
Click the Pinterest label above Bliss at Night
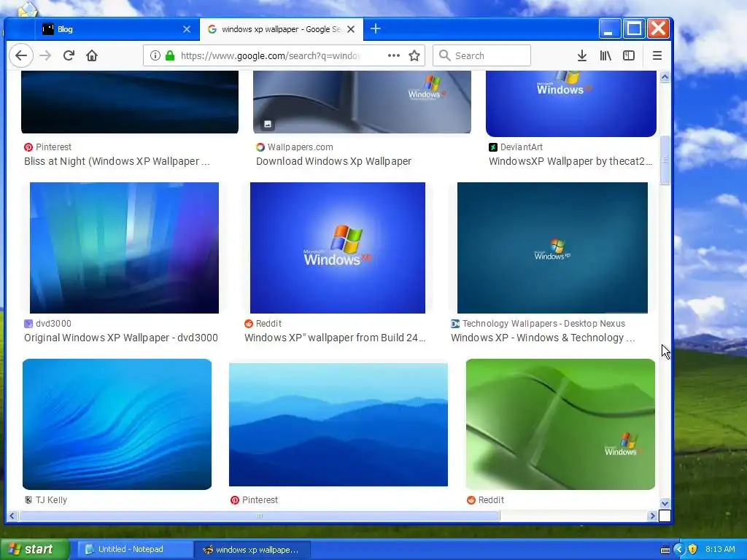pyautogui.click(x=53, y=147)
